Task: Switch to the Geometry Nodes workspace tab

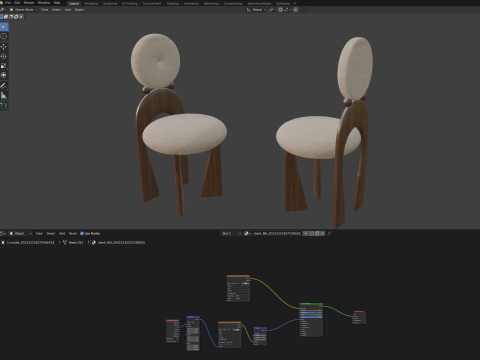Action: 259,3
